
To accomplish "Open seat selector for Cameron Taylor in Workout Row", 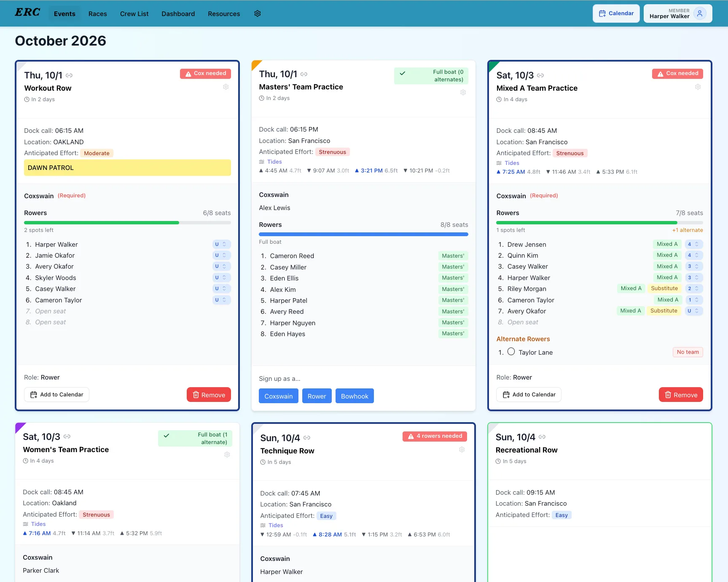I will 221,300.
